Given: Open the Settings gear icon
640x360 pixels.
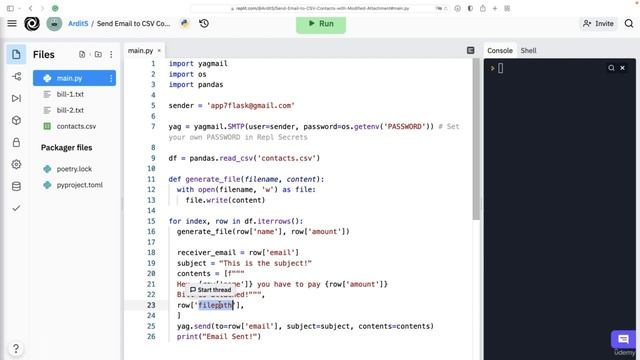Looking at the screenshot, I should point(16,164).
